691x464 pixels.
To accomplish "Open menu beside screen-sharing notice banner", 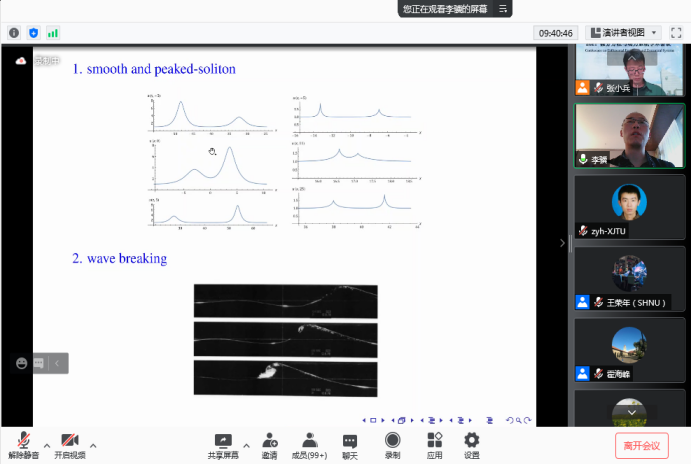I will tap(504, 9).
